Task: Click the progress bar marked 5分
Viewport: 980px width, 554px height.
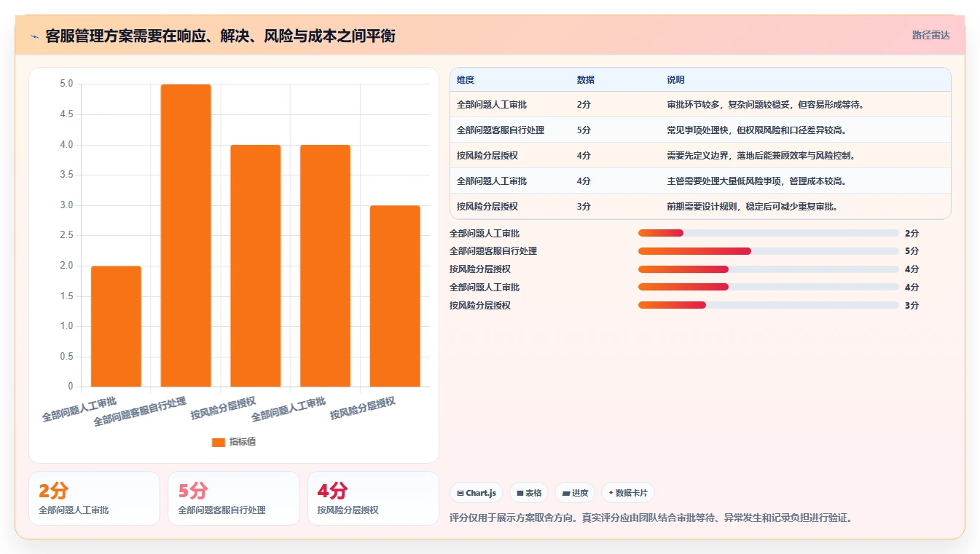Action: click(x=769, y=251)
